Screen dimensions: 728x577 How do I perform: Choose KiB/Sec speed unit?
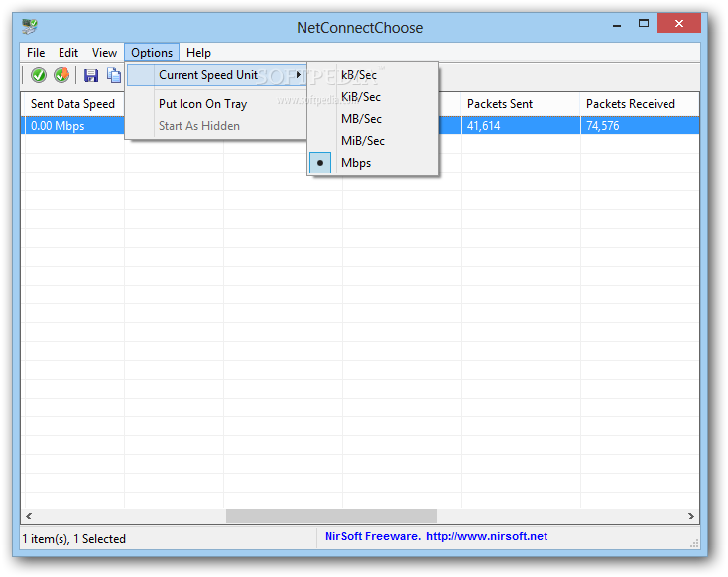[373, 97]
